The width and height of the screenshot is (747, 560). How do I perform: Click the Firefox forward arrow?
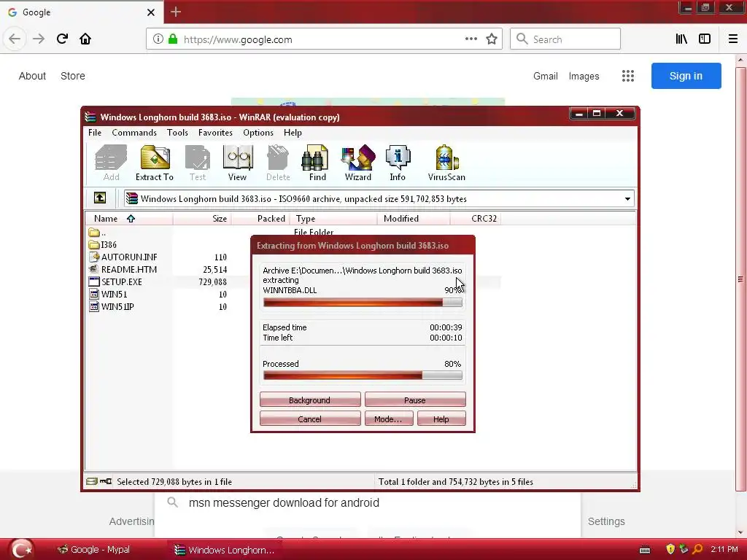tap(39, 39)
